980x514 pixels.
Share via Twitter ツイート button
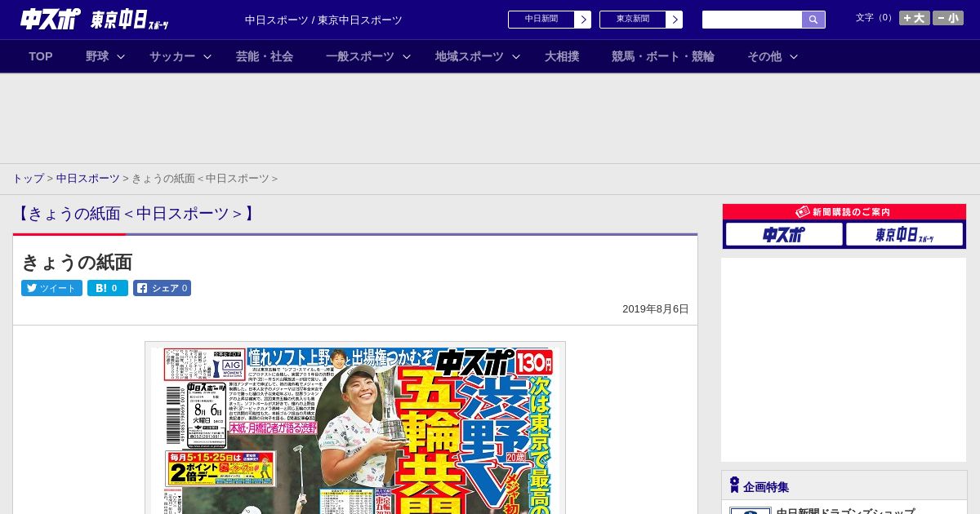click(x=51, y=288)
